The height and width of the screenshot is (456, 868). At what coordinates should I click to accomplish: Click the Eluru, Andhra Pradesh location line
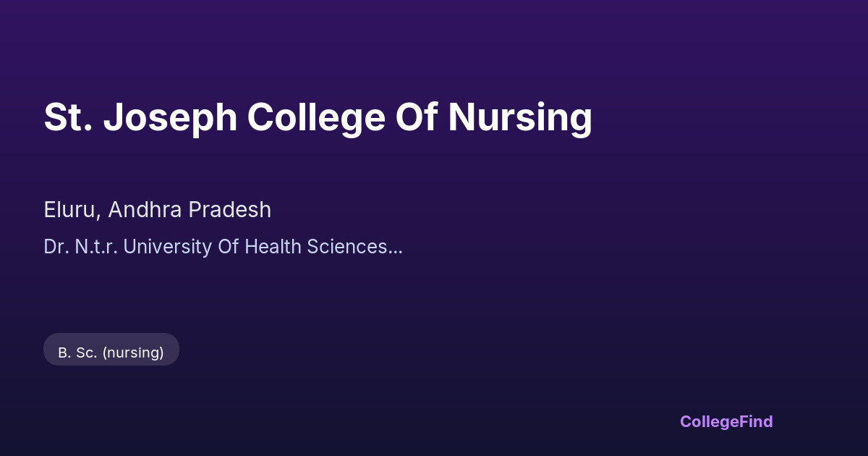(x=157, y=210)
